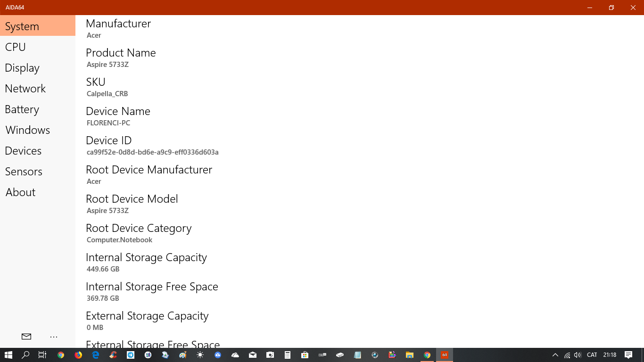This screenshot has width=644, height=362.
Task: Open the Windows Start menu
Action: [8, 355]
